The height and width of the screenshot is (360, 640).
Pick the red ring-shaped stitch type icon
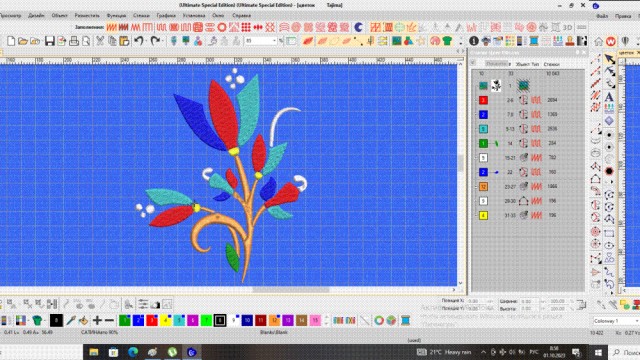222,27
